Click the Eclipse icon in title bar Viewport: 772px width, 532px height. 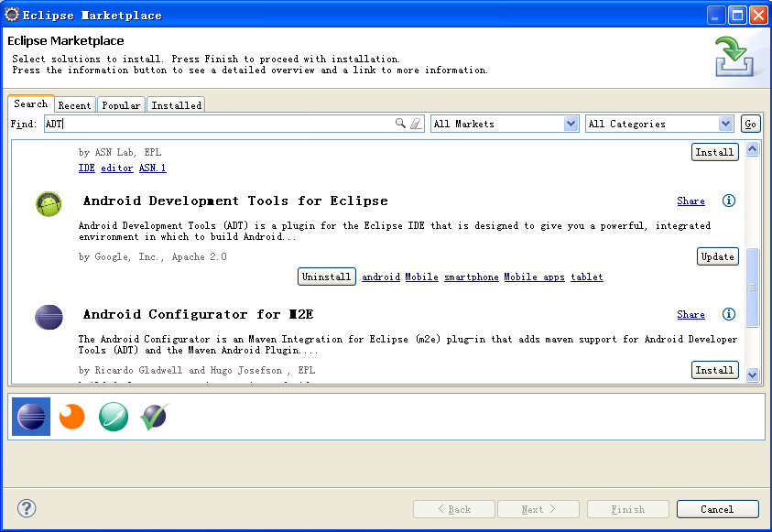tap(12, 15)
